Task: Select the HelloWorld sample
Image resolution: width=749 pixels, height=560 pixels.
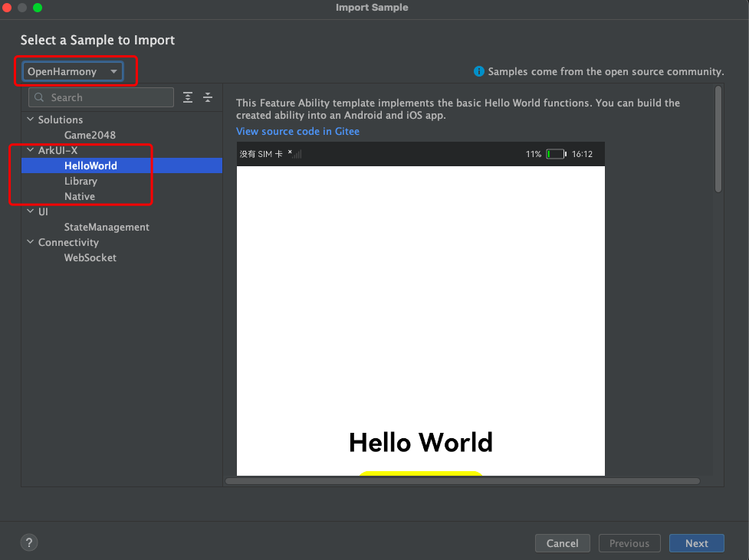Action: (x=122, y=165)
